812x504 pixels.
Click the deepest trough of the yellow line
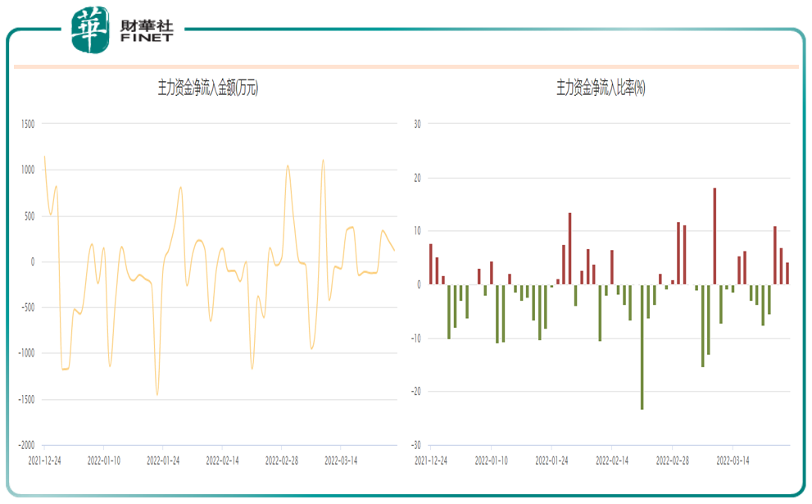(x=157, y=393)
